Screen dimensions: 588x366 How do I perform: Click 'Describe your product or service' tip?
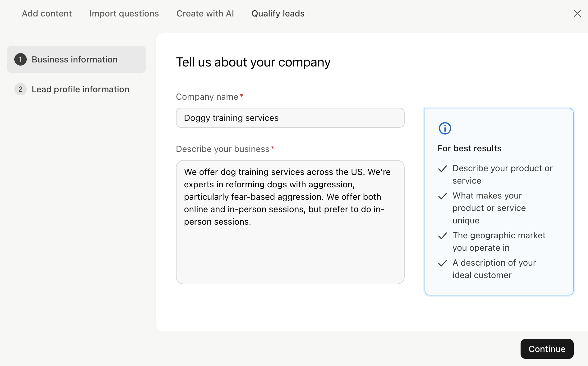(503, 174)
